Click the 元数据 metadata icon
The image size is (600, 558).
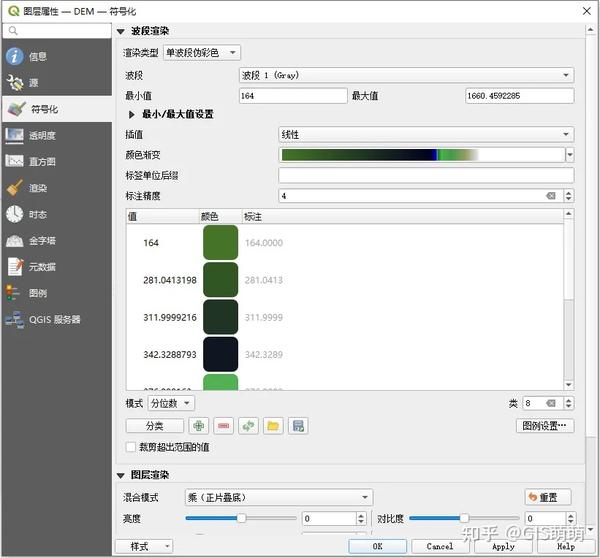tap(15, 267)
